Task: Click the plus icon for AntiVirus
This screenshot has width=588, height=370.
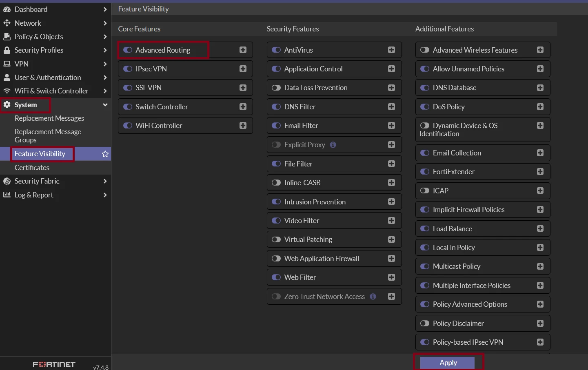Action: click(x=392, y=50)
